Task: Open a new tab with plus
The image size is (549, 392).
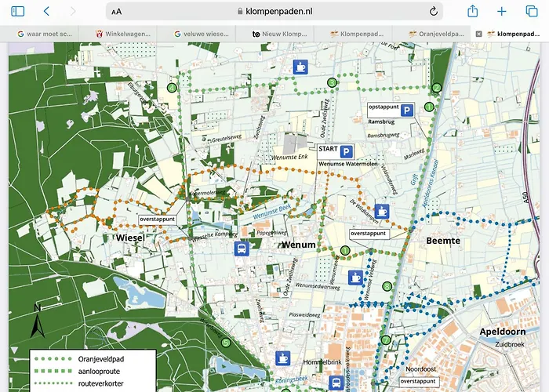Action: tap(502, 11)
